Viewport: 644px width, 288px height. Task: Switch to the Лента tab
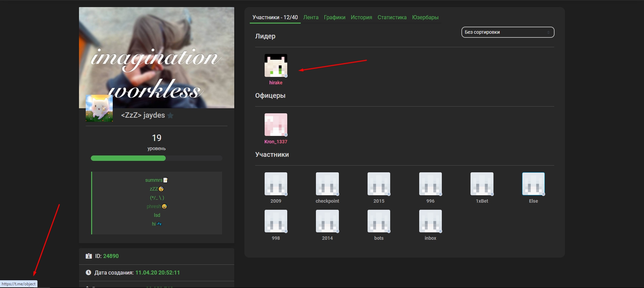311,18
